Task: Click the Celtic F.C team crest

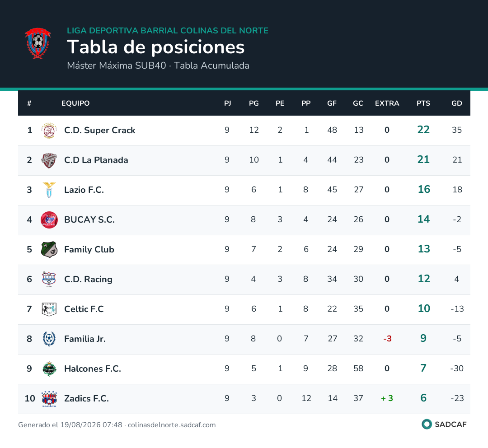Action: click(49, 309)
